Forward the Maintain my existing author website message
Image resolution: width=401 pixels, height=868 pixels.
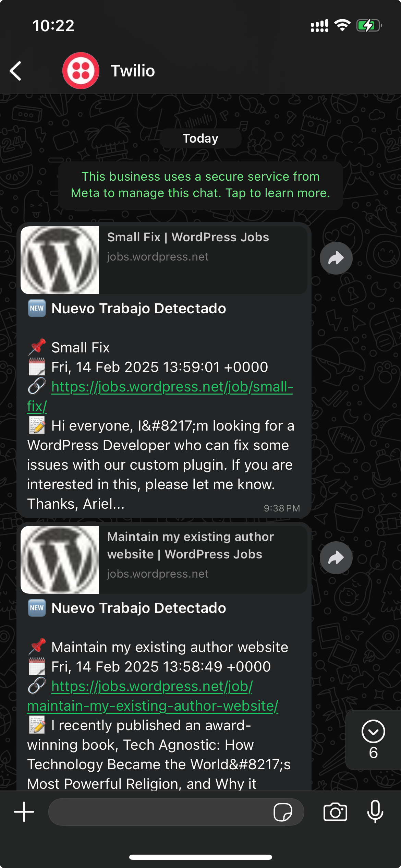click(x=336, y=558)
